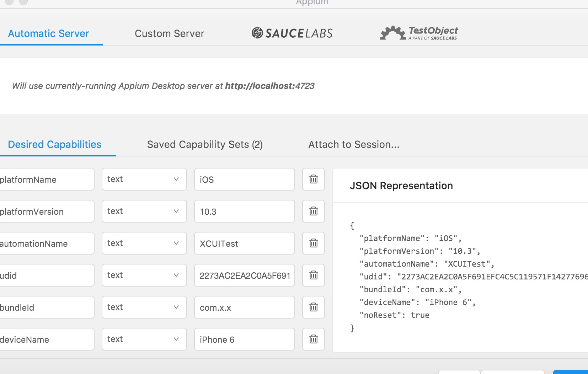Remove the udid capability with trash icon
588x374 pixels.
[314, 275]
